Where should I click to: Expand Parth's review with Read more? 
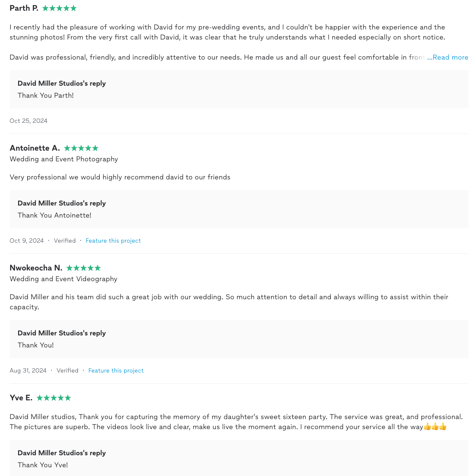448,57
